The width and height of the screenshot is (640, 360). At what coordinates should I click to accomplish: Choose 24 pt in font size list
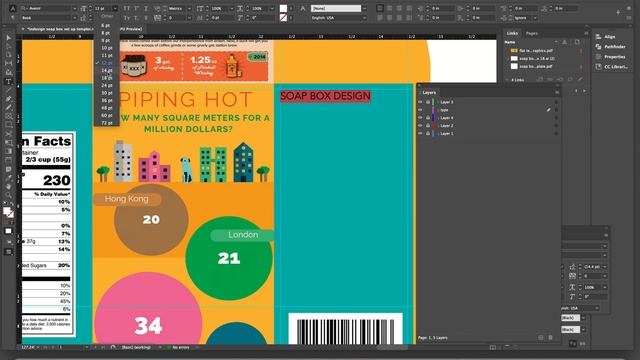106,85
